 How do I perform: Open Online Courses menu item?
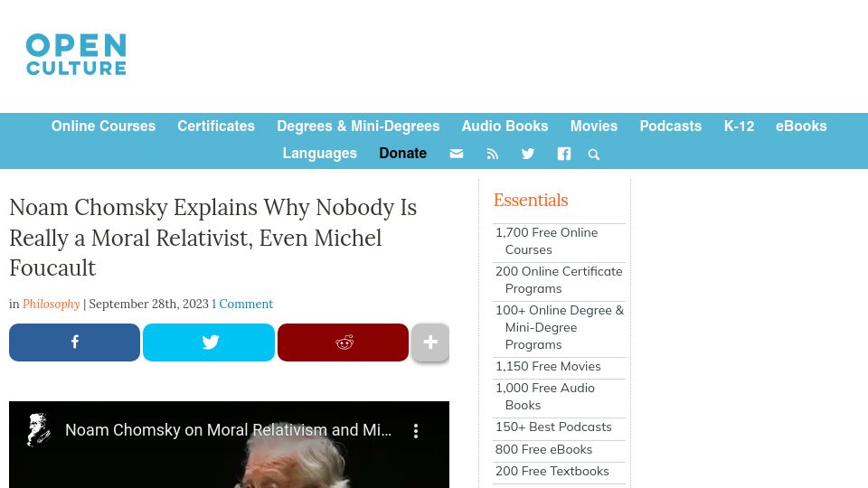coord(103,127)
